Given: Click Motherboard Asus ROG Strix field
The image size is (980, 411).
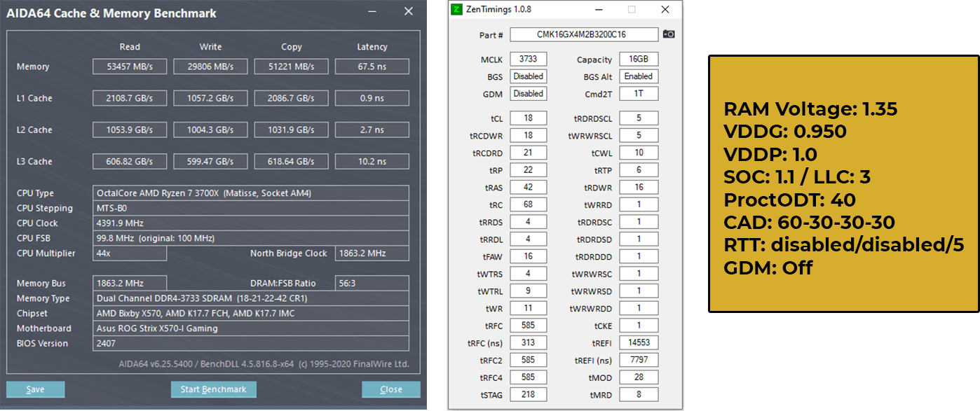Looking at the screenshot, I should (x=251, y=328).
